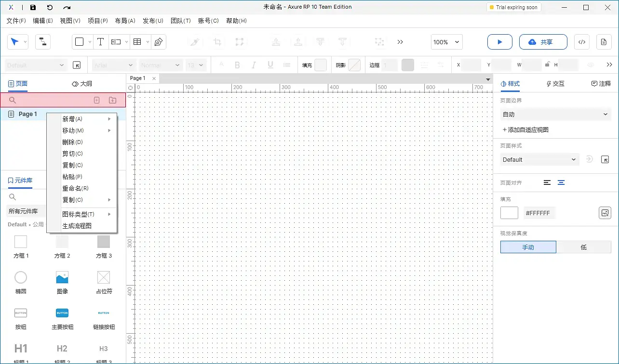This screenshot has height=364, width=619.
Task: Select the Text tool
Action: click(x=100, y=42)
